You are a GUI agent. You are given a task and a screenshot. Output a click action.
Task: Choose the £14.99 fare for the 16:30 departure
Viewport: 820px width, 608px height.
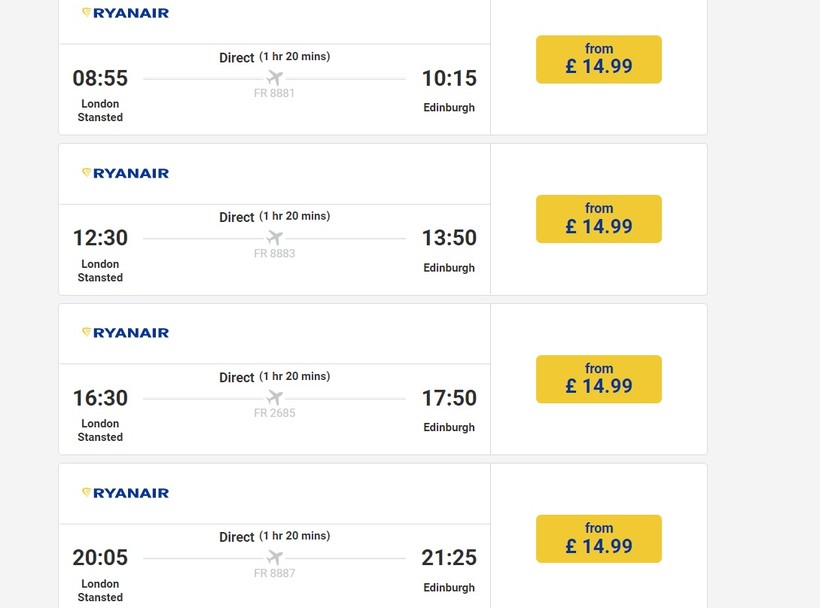[599, 379]
